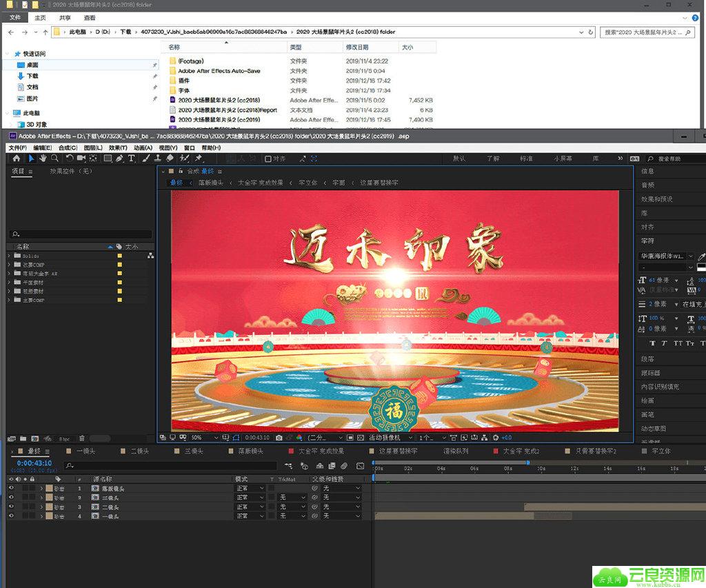Image resolution: width=706 pixels, height=588 pixels.
Task: Open the 合成(C) menu
Action: [x=68, y=148]
